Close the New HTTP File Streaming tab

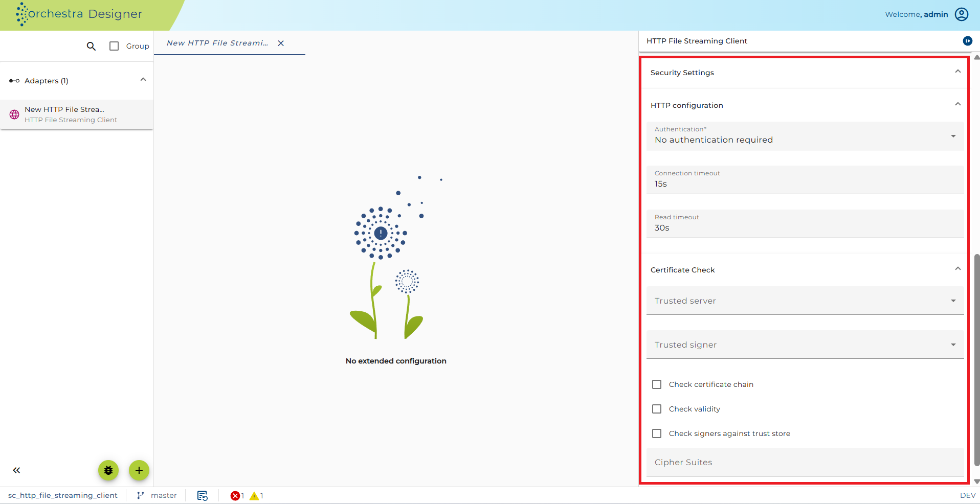pyautogui.click(x=281, y=43)
